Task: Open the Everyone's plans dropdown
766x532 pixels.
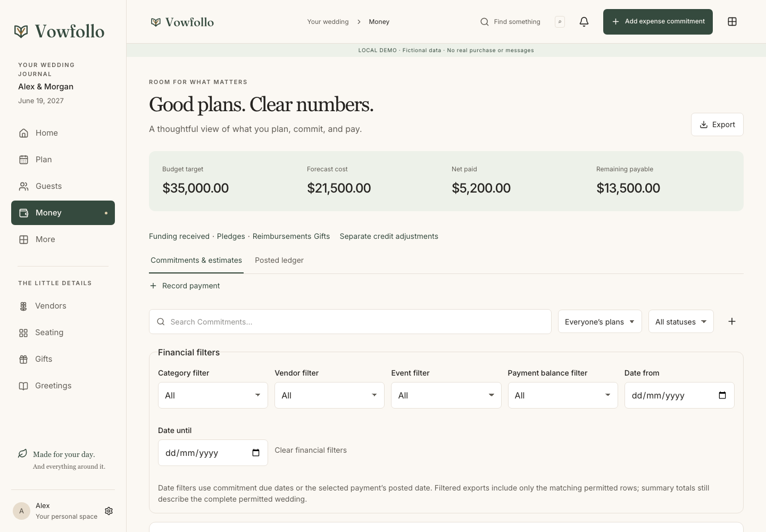Action: click(600, 322)
